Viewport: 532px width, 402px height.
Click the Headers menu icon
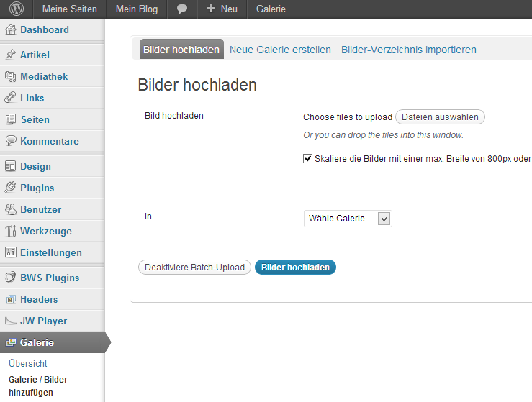pos(11,299)
